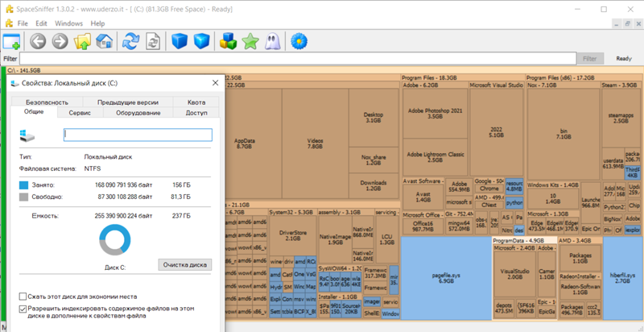Select the steamapps 2.5GB block
This screenshot has width=644, height=332.
(620, 118)
